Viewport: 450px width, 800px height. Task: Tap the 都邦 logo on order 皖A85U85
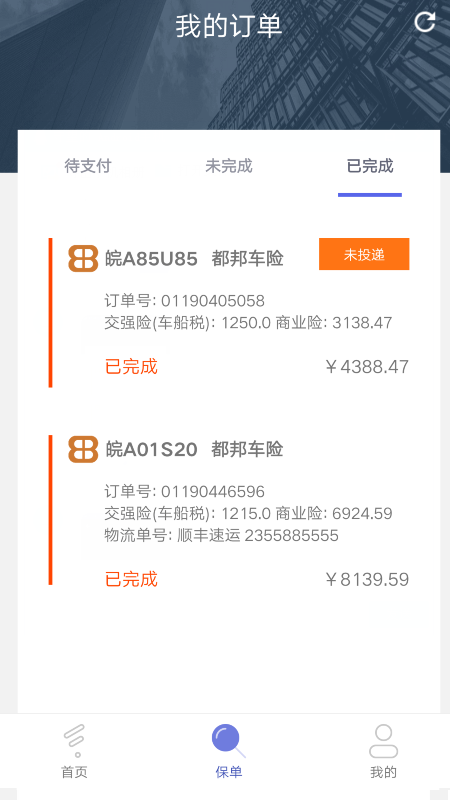pos(83,259)
